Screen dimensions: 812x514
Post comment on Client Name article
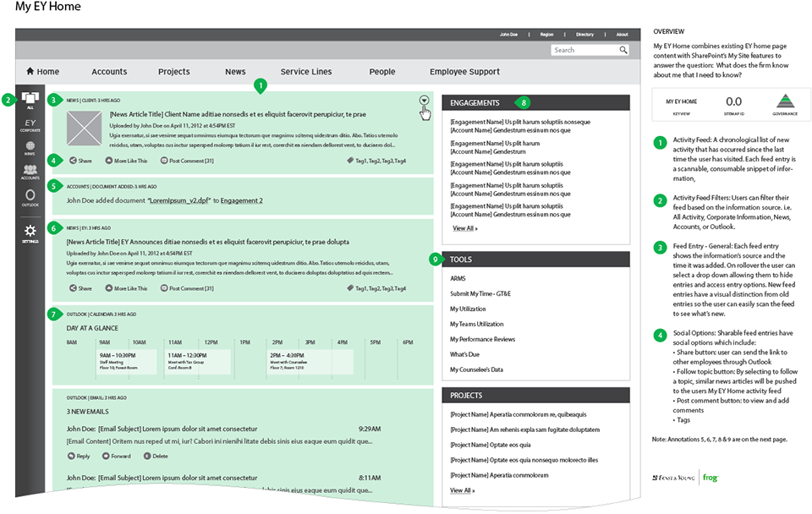coord(187,161)
